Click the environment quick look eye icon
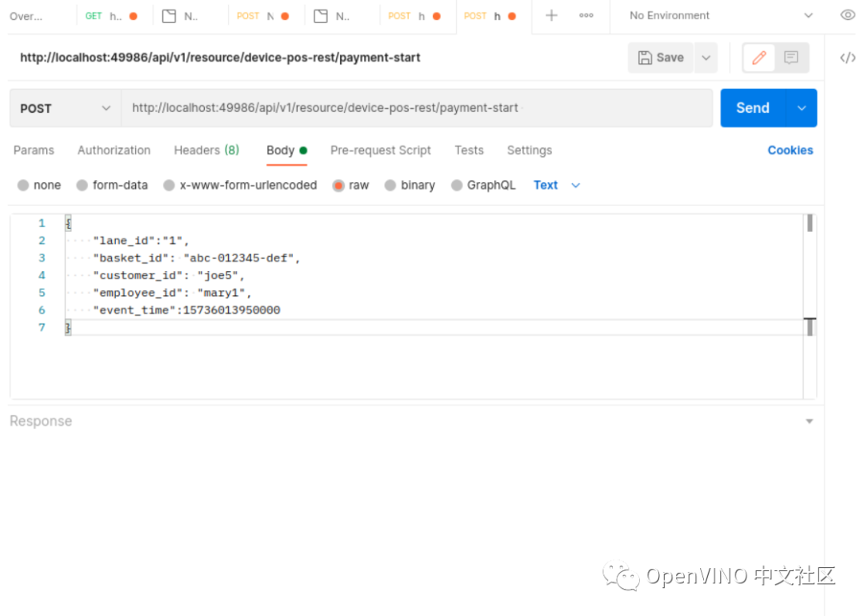 847,15
